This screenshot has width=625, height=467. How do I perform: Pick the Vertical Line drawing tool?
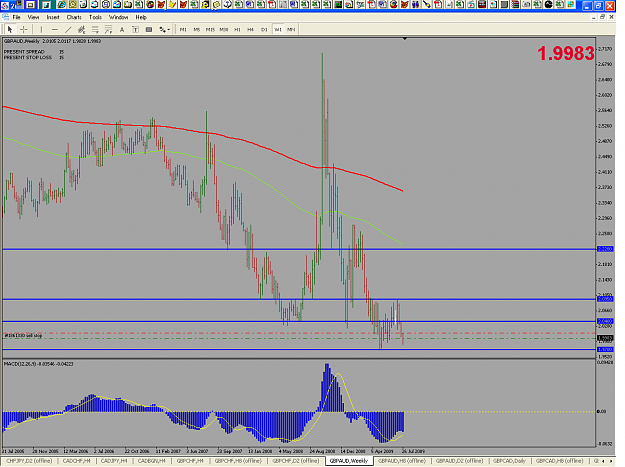tap(41, 29)
